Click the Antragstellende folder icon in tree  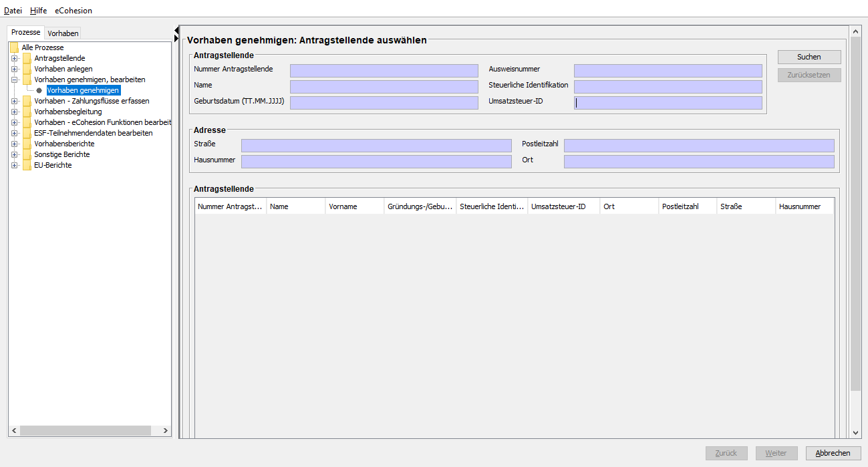click(x=27, y=58)
